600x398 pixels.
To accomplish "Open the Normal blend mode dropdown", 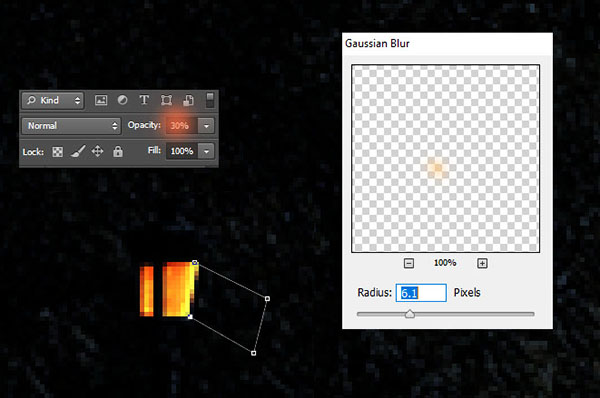I will pos(71,126).
